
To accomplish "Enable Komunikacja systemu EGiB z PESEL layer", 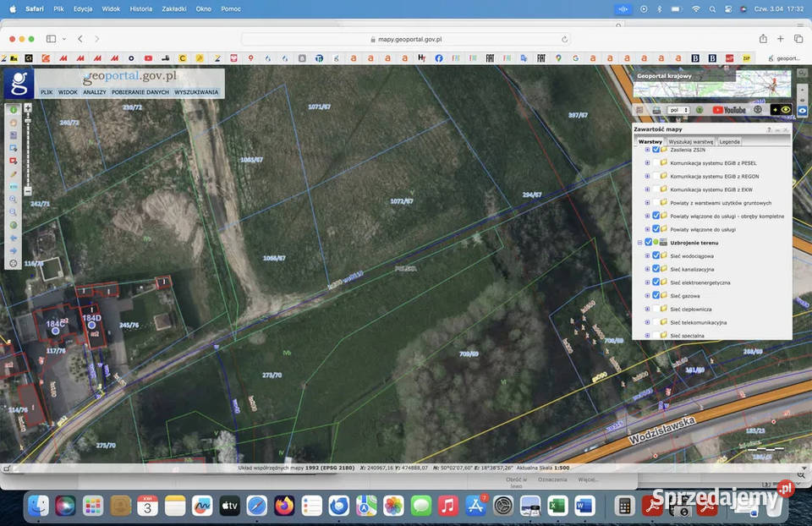I will coord(656,162).
